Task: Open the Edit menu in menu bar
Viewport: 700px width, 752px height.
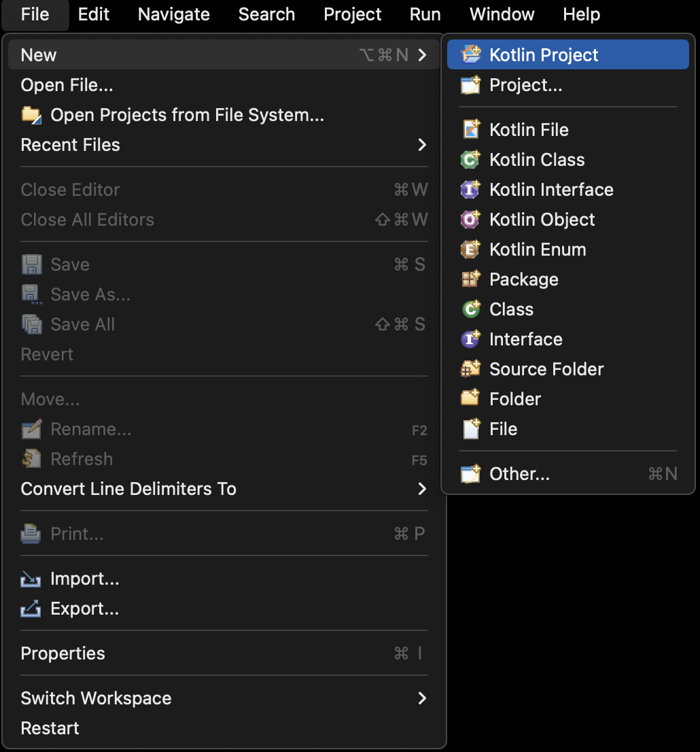Action: point(94,14)
